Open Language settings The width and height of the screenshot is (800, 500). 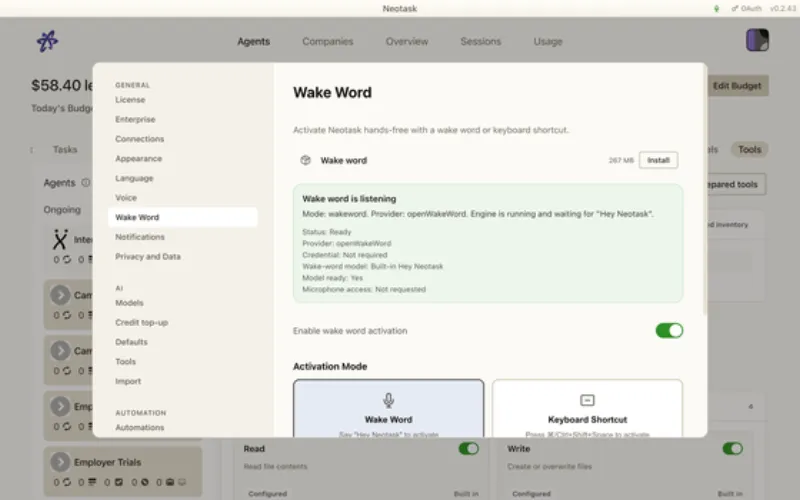pyautogui.click(x=134, y=178)
